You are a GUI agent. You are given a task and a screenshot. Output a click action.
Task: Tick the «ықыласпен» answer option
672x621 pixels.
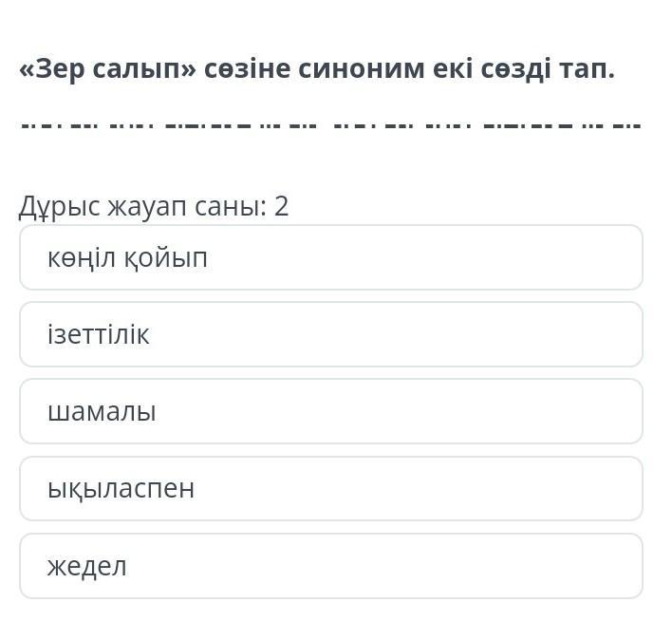click(331, 488)
